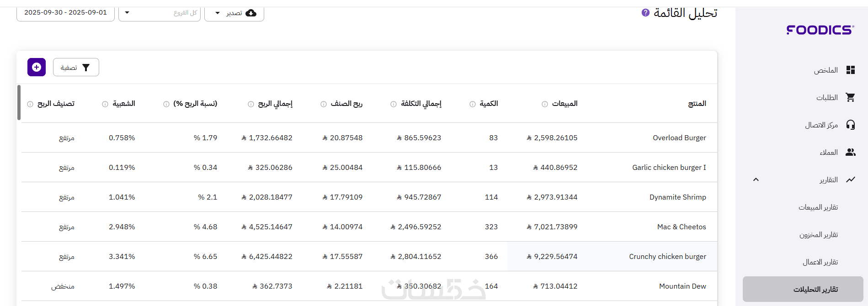Click total profit 2,028.18477
The image size is (868, 306).
[267, 197]
